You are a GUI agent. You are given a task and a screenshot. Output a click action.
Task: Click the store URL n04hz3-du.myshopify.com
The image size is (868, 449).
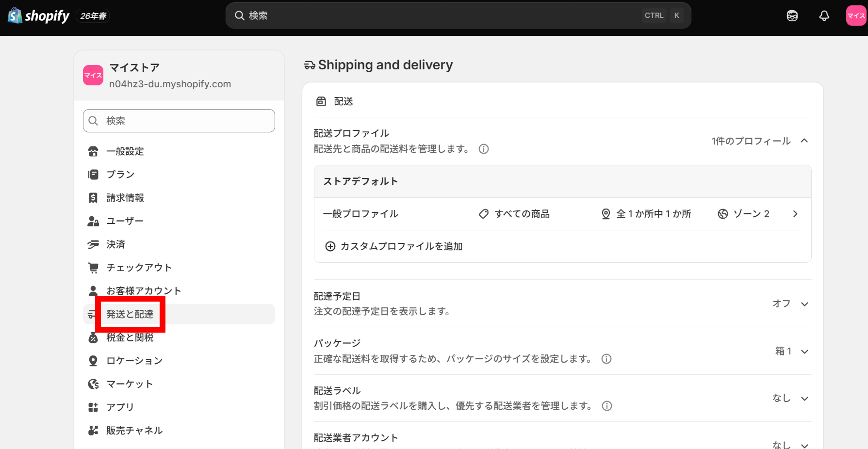(170, 84)
